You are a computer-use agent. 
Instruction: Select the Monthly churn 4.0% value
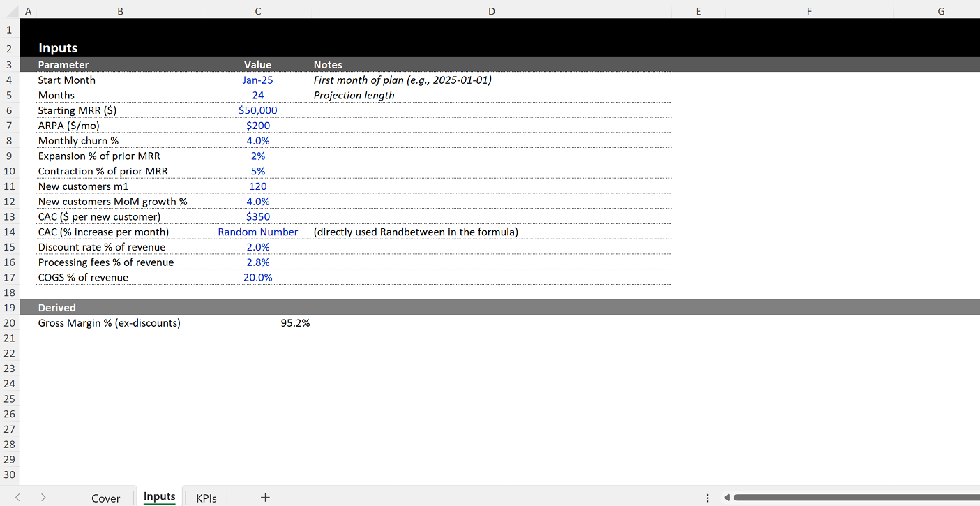[x=258, y=140]
